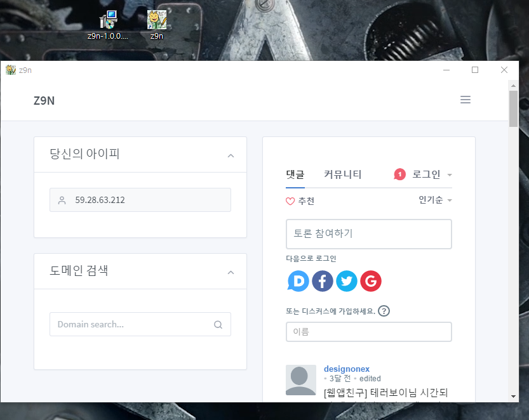Image resolution: width=529 pixels, height=420 pixels.
Task: Minimize the z9n window
Action: coord(446,70)
